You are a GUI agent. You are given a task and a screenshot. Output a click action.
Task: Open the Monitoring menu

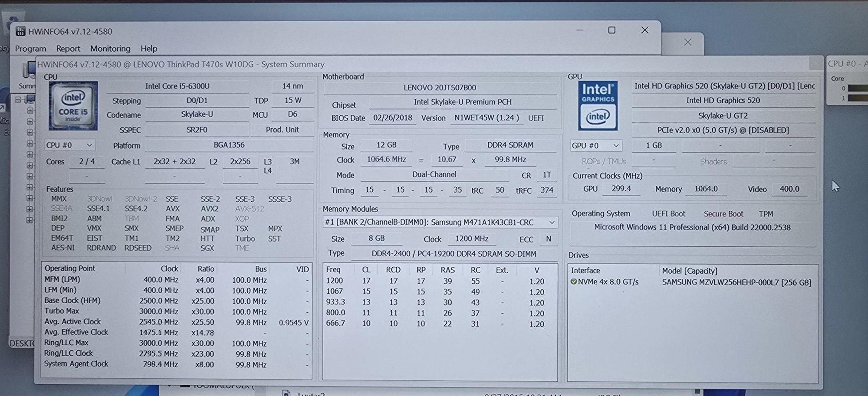coord(110,49)
